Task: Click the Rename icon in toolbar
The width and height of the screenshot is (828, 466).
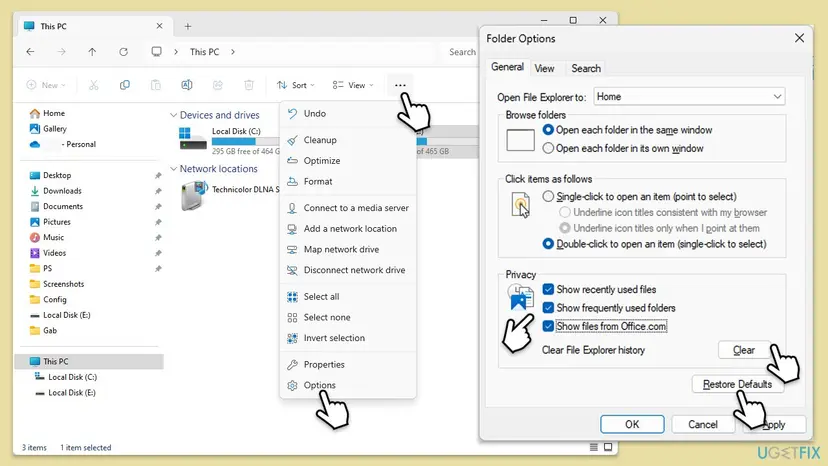Action: tap(187, 85)
